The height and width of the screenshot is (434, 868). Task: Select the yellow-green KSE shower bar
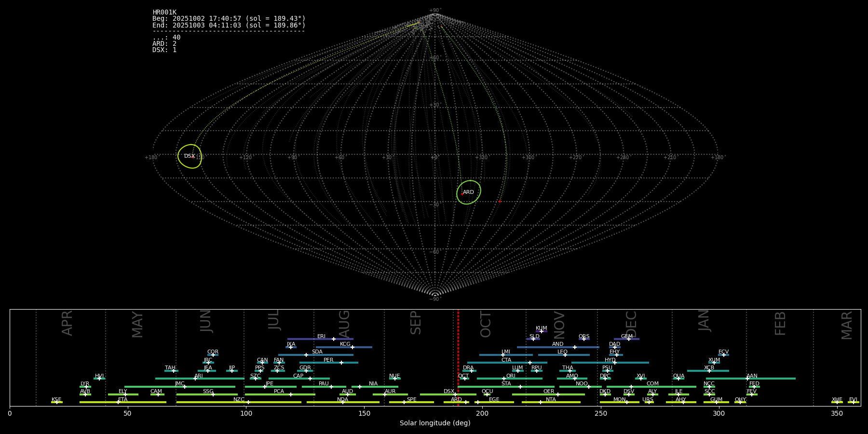[57, 402]
